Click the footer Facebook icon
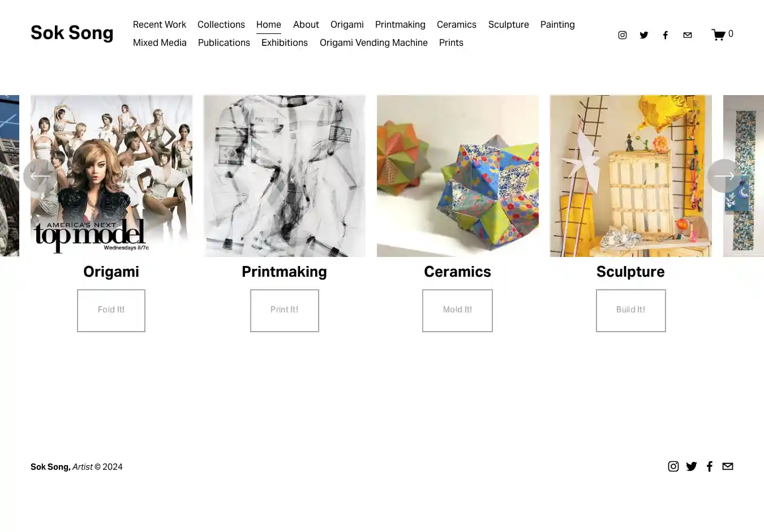The image size is (764, 532). point(710,466)
